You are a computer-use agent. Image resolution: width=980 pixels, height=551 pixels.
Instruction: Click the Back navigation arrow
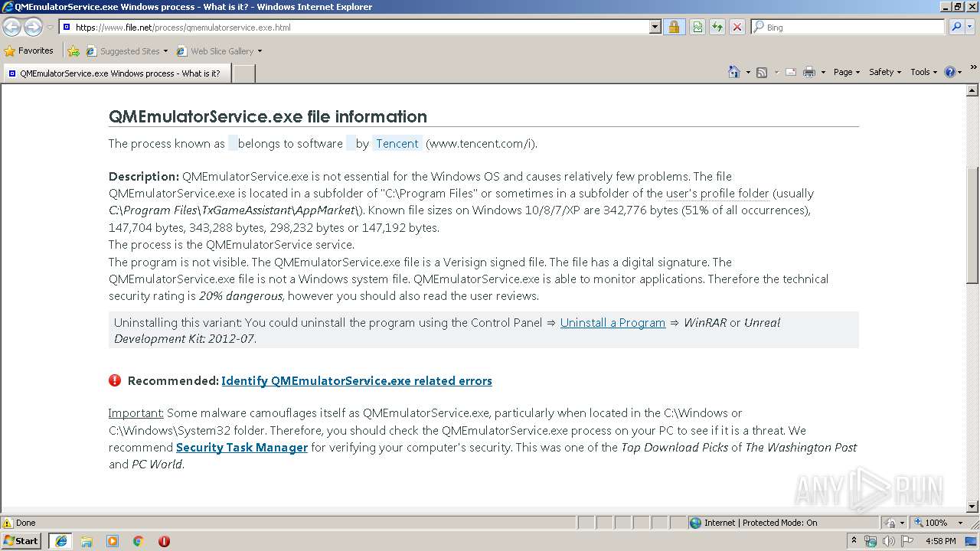pos(11,27)
